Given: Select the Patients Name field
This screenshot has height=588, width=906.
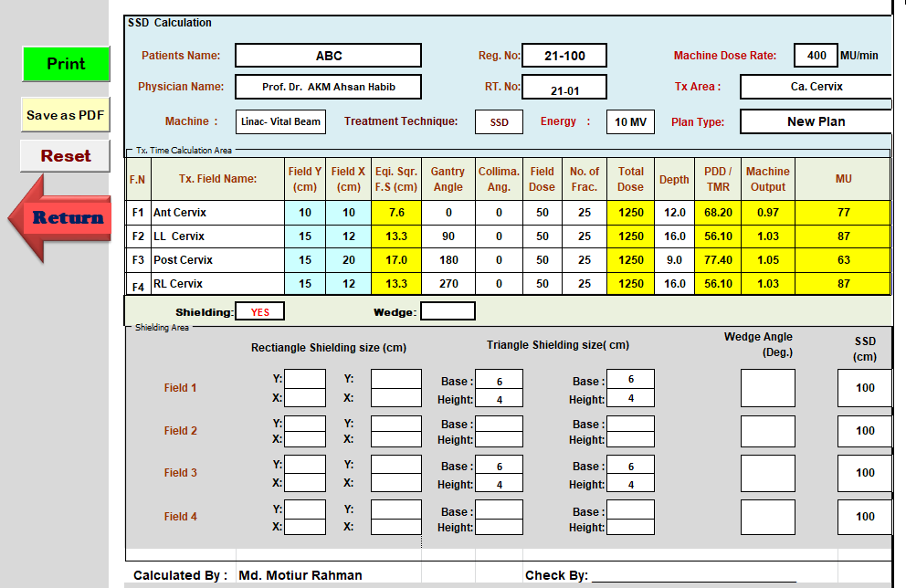Looking at the screenshot, I should click(x=328, y=56).
